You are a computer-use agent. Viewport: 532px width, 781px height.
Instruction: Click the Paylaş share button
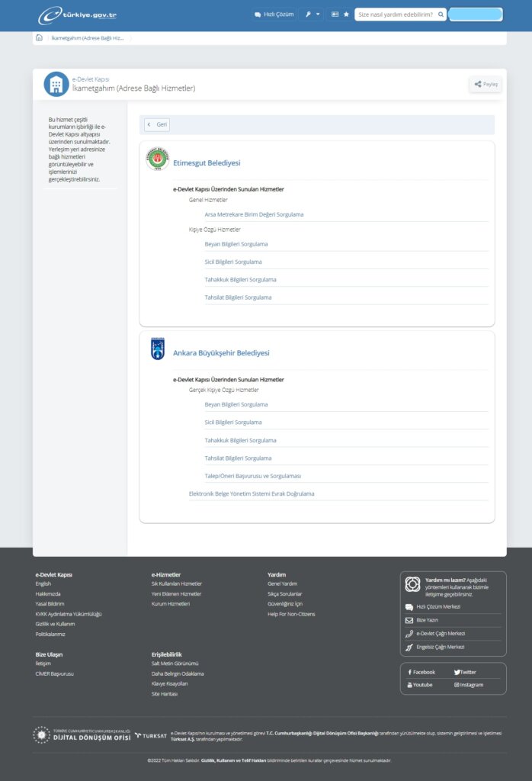[486, 84]
